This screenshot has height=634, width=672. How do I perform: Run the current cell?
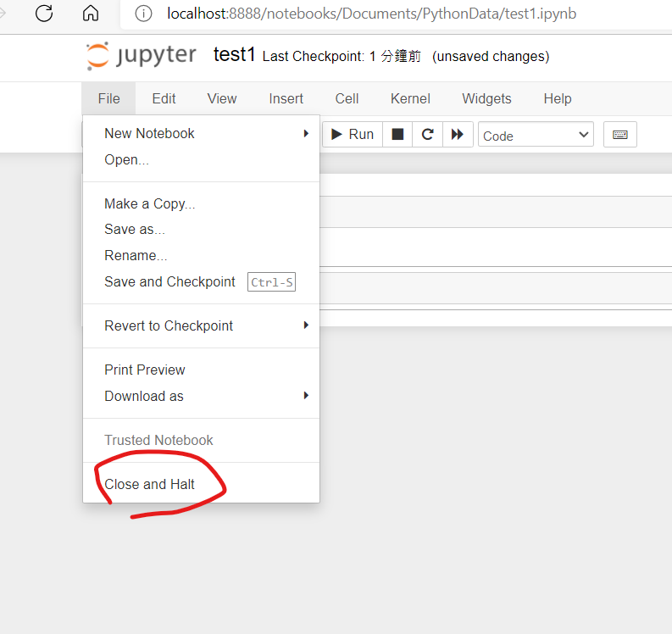click(353, 135)
